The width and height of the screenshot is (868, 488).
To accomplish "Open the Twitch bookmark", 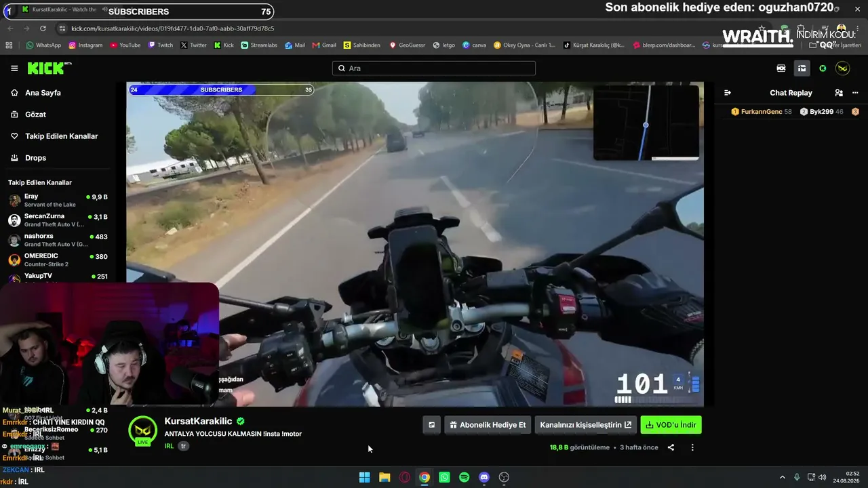I will (160, 45).
